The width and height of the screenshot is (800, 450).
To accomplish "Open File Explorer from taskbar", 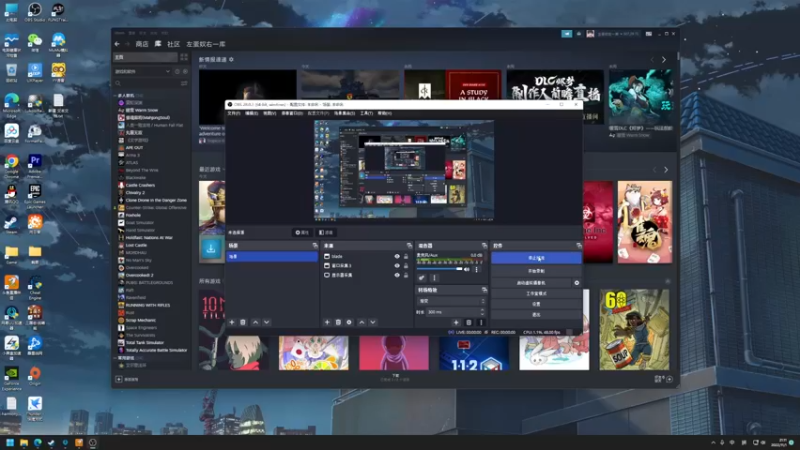I will click(x=23, y=443).
